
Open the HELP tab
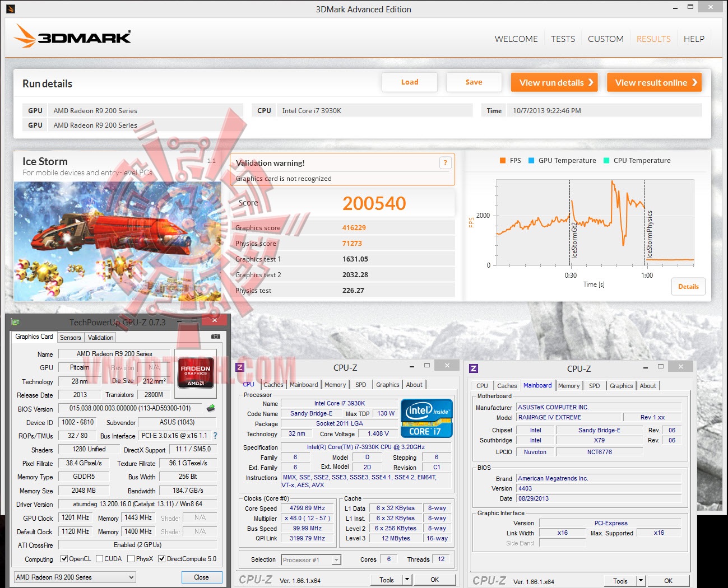point(694,39)
